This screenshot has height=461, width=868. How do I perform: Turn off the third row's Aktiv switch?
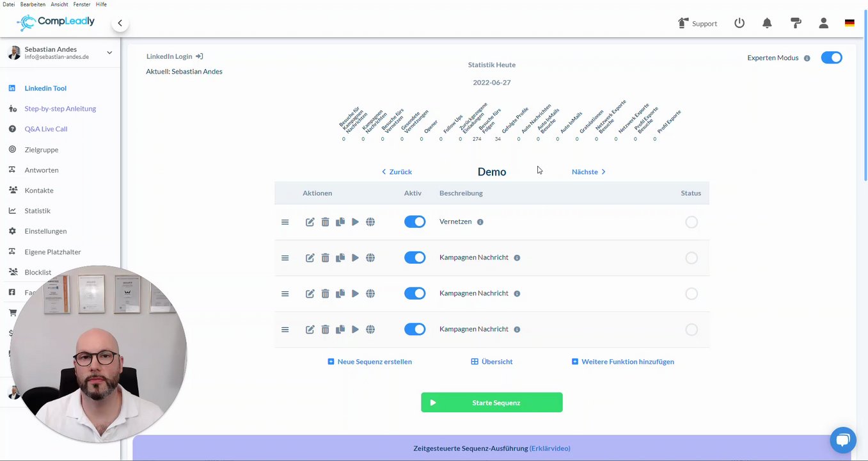click(x=414, y=293)
